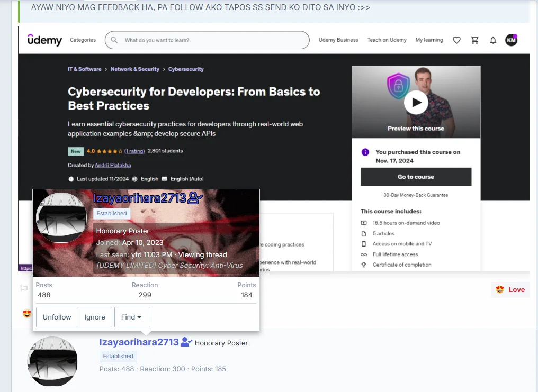Click the course title heading
Image resolution: width=538 pixels, height=392 pixels.
click(x=194, y=99)
